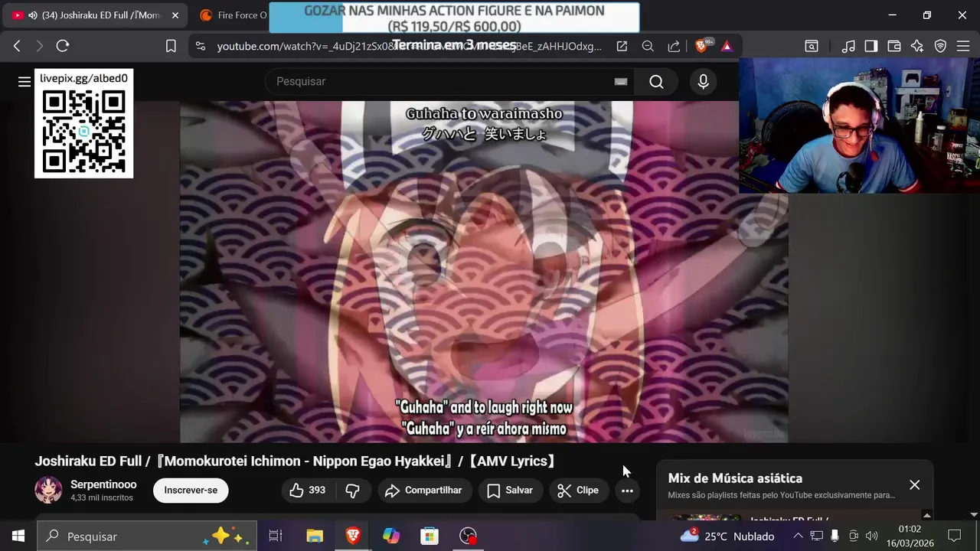Open the Serpentinooo channel name link
The height and width of the screenshot is (551, 980).
pyautogui.click(x=103, y=484)
